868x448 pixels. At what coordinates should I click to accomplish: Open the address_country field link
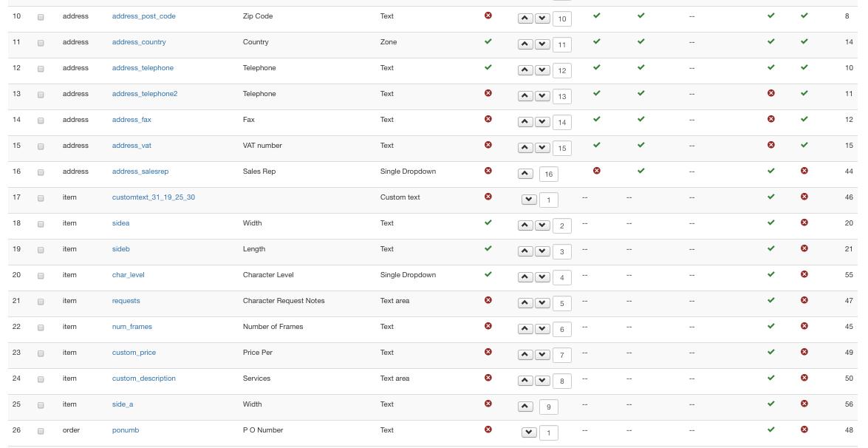tap(139, 42)
